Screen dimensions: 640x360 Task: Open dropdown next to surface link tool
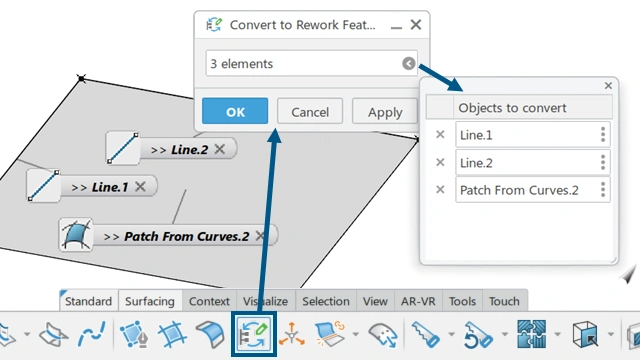356,334
